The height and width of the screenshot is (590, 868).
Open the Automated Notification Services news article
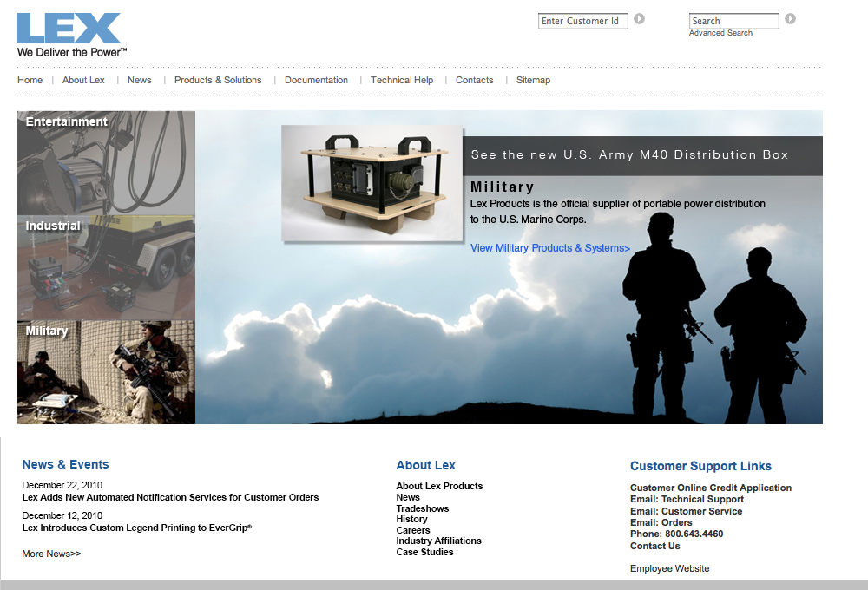170,497
